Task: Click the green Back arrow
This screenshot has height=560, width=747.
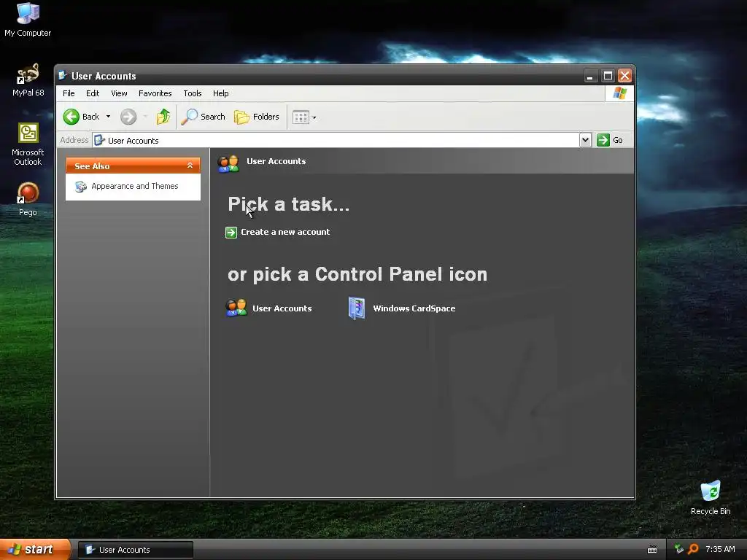Action: point(71,117)
